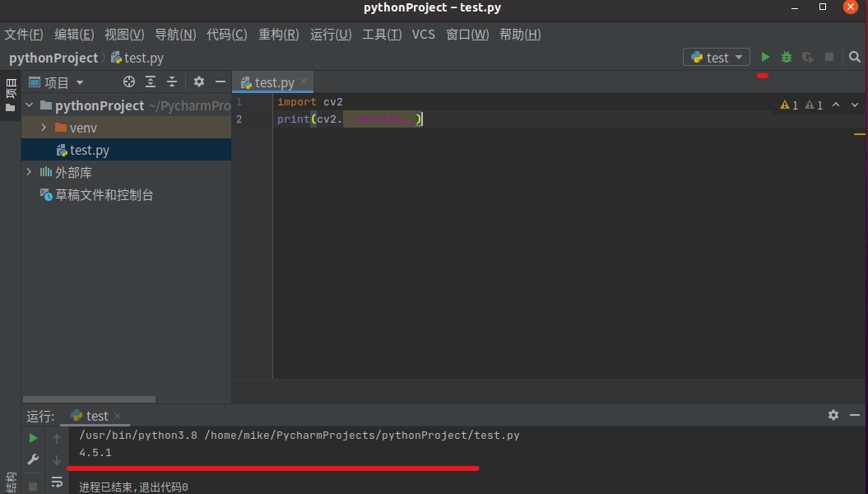Hide the Run tool window
Screen dimensions: 868x494
click(855, 415)
